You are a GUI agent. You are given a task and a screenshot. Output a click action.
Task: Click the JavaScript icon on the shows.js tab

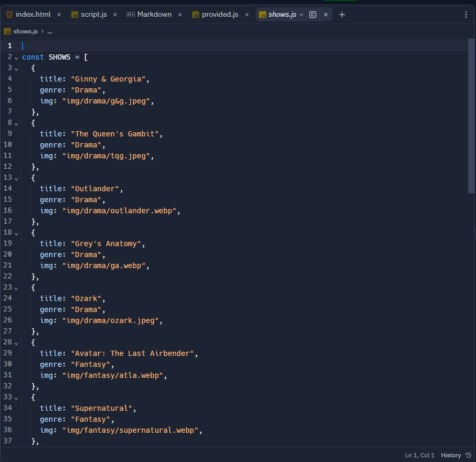[263, 15]
